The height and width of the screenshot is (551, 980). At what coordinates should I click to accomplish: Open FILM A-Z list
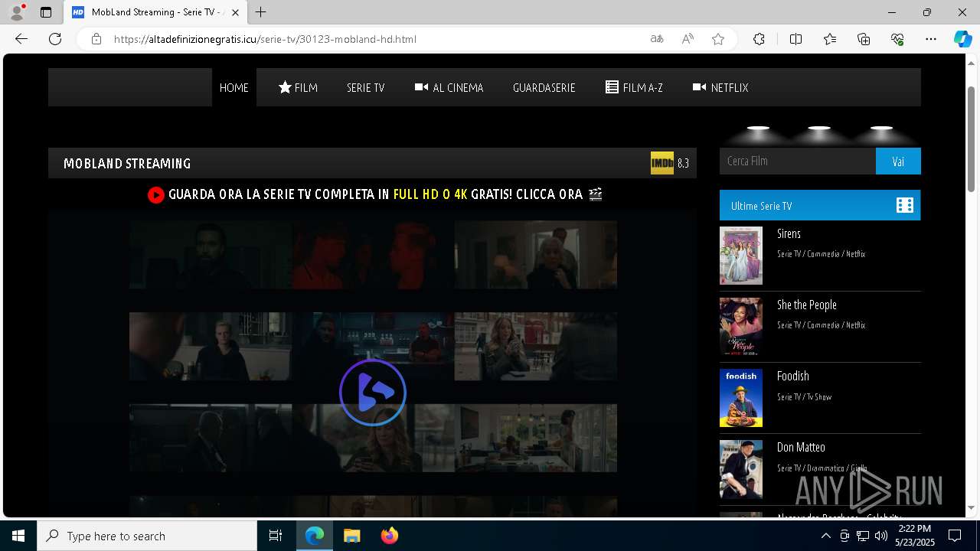point(634,87)
